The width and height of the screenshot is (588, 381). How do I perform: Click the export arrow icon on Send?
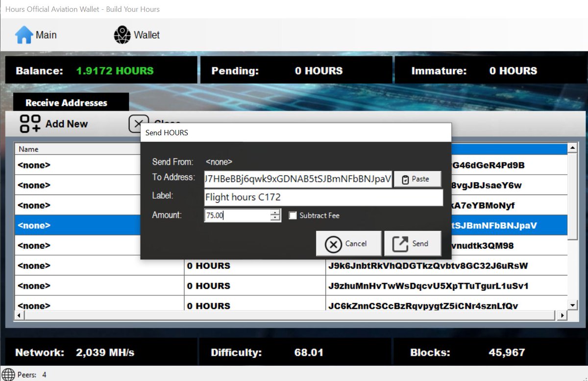coord(400,244)
